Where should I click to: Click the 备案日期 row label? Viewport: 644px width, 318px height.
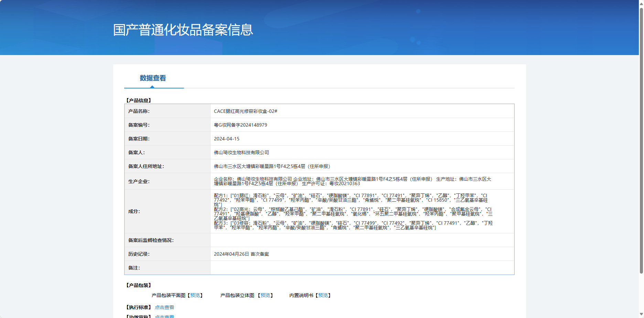(139, 139)
